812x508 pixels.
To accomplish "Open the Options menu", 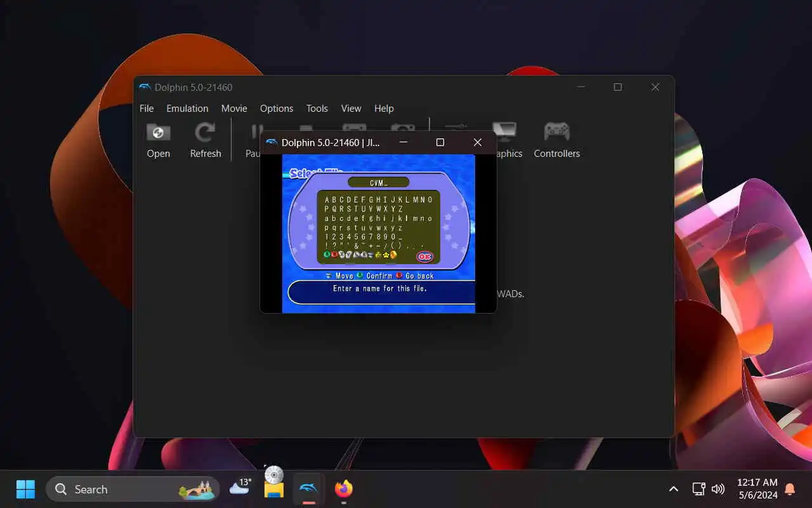I will [277, 109].
